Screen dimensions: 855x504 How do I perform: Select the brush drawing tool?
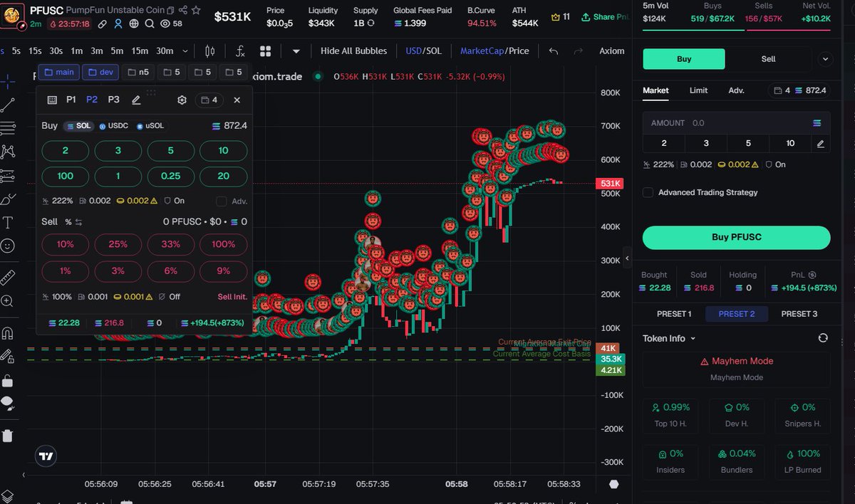8,199
